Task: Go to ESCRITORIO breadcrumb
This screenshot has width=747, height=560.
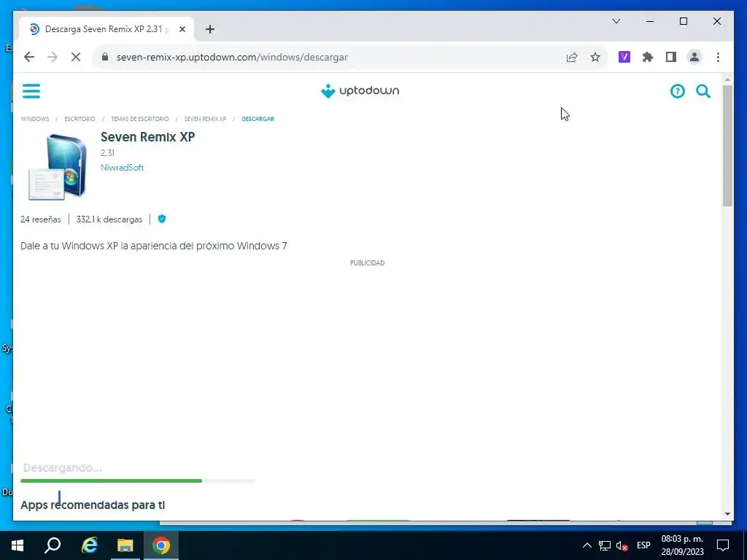Action: tap(80, 119)
